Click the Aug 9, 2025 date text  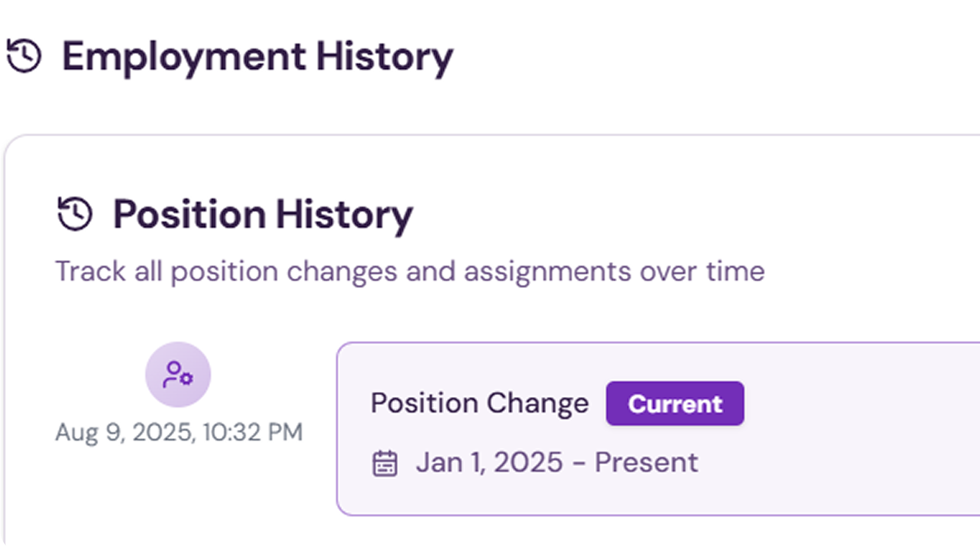[x=124, y=432]
